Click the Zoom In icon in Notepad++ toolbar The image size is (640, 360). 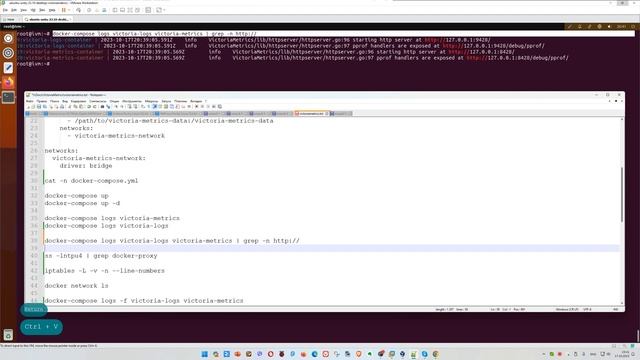(117, 107)
